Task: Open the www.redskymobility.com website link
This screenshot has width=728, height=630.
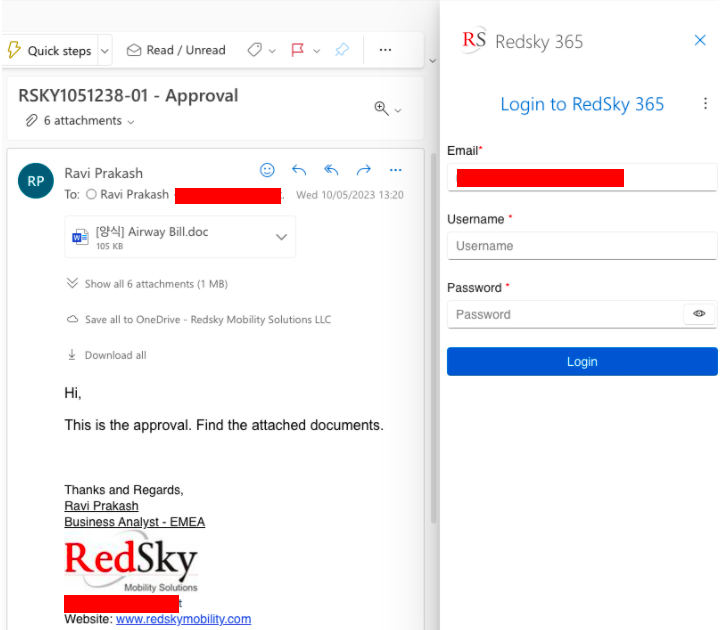Action: [183, 619]
